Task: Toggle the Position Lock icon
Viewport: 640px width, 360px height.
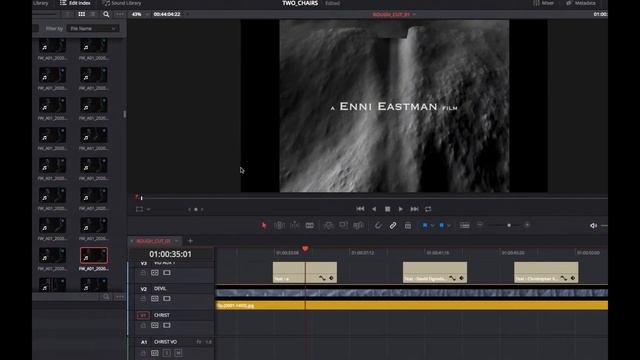Action: [408, 225]
